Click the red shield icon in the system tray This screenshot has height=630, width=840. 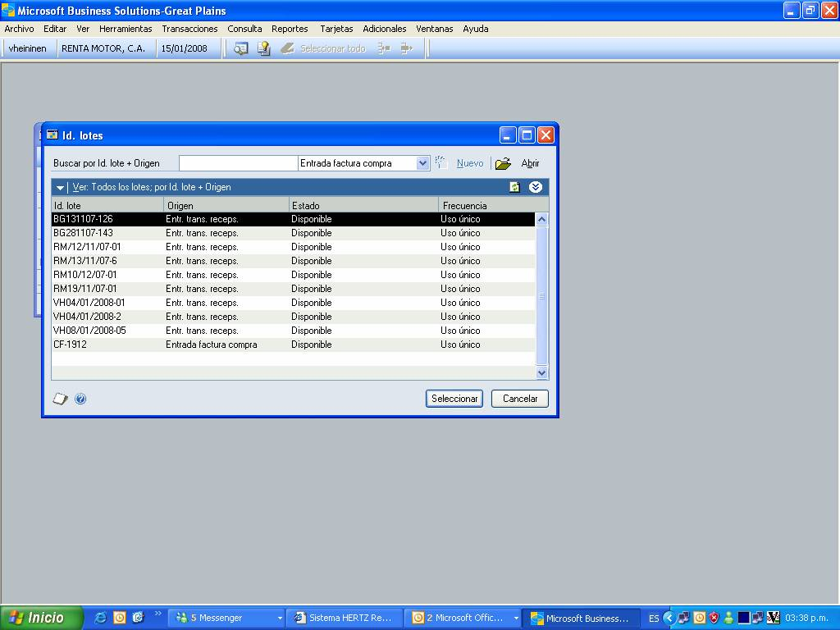(714, 618)
